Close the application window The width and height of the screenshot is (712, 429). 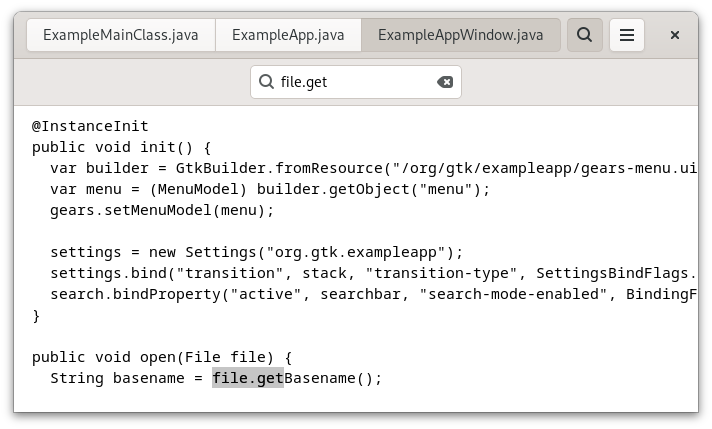pyautogui.click(x=675, y=35)
